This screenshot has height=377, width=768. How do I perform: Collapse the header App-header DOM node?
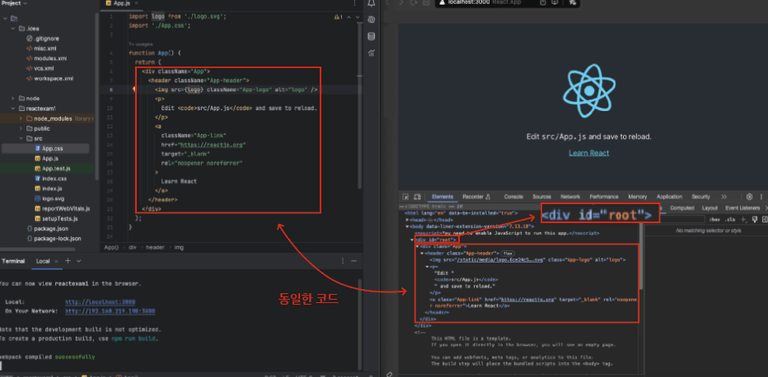tap(422, 253)
